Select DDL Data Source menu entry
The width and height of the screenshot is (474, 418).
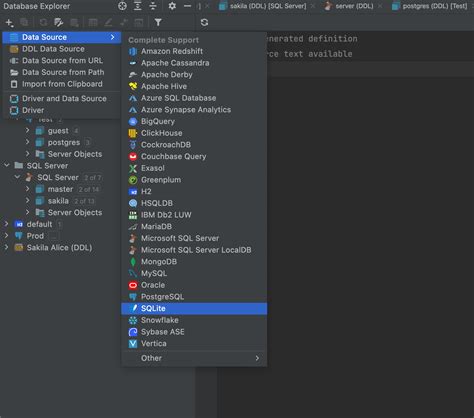pyautogui.click(x=61, y=49)
